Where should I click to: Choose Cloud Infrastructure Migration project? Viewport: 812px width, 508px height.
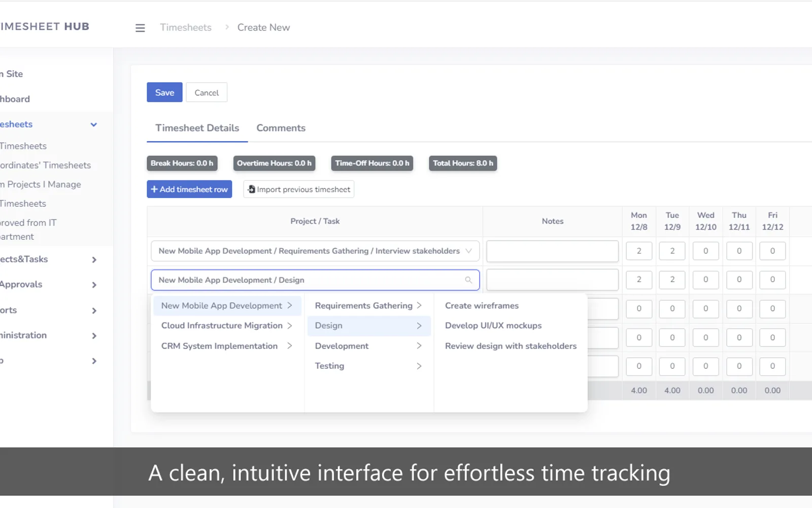coord(227,326)
